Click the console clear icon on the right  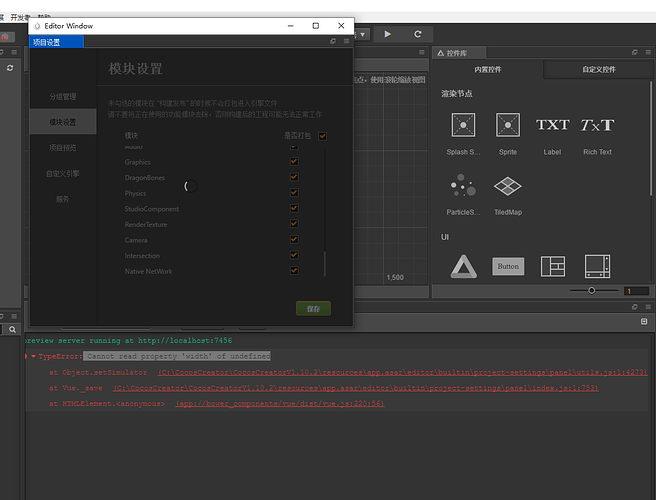644,321
